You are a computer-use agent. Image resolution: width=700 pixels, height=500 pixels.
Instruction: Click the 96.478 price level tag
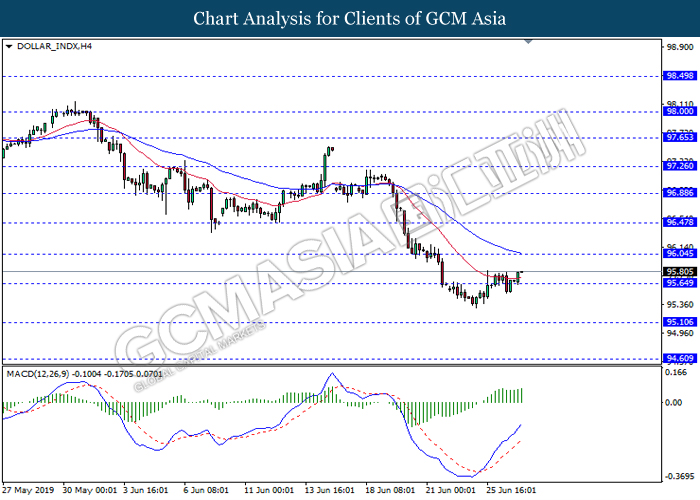(x=679, y=222)
